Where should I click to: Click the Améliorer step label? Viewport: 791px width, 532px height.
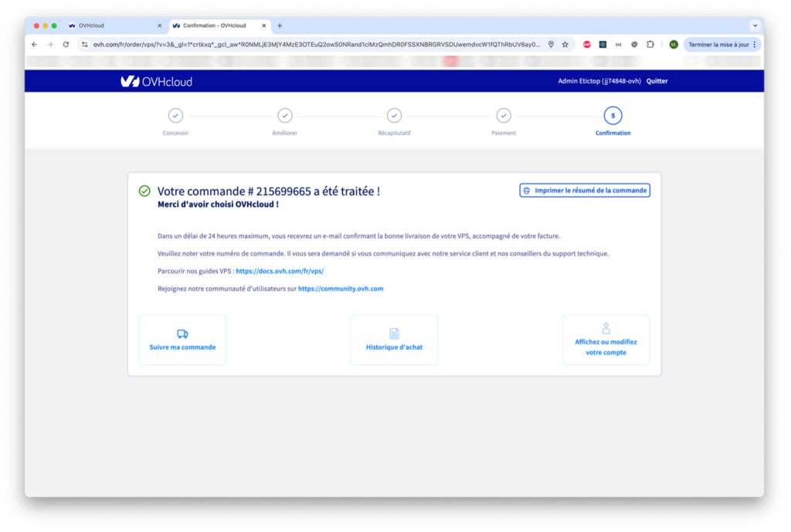point(285,133)
